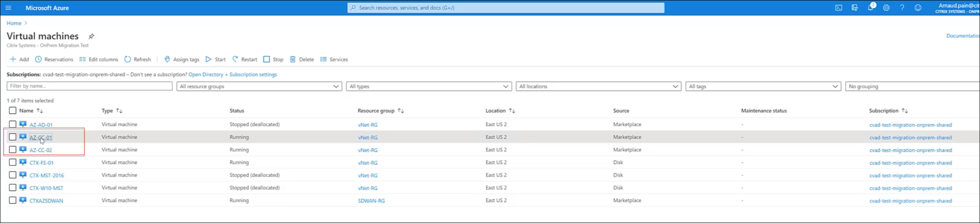Click the feedback smiley icon
The height and width of the screenshot is (223, 980).
tap(918, 8)
